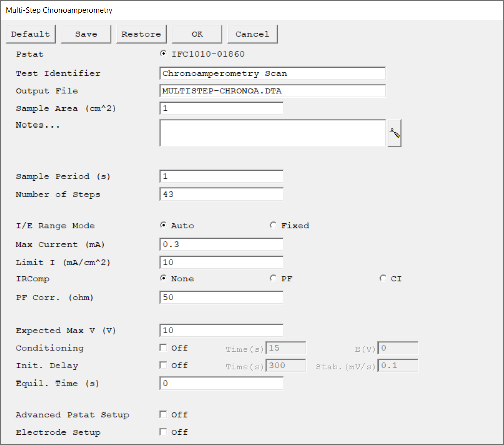
Task: Cancel the chronoamperometry dialog
Action: tap(253, 34)
